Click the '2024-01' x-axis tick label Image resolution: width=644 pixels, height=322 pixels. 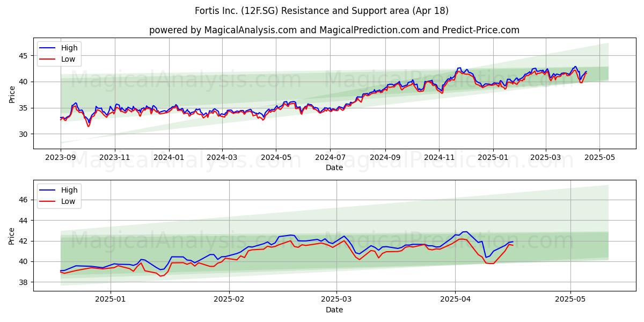coord(169,157)
